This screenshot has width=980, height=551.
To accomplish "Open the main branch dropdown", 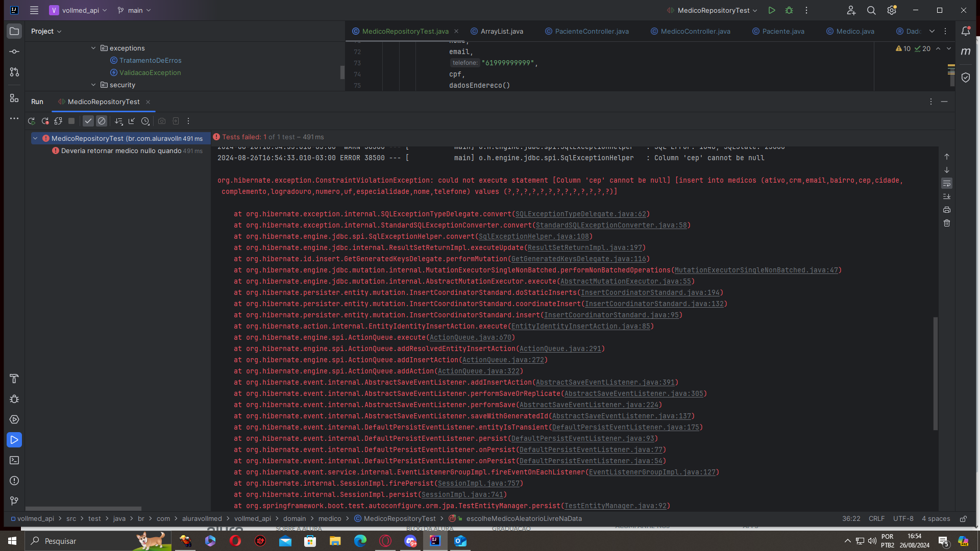I will 134,10.
